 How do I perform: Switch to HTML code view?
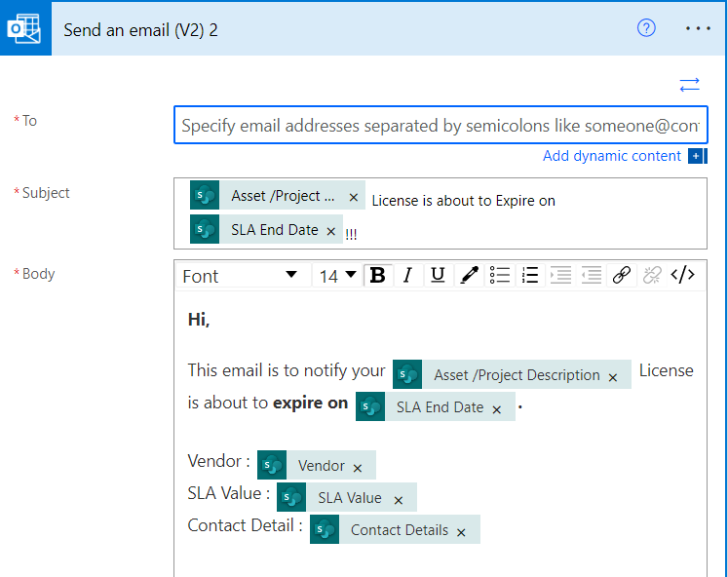point(683,276)
